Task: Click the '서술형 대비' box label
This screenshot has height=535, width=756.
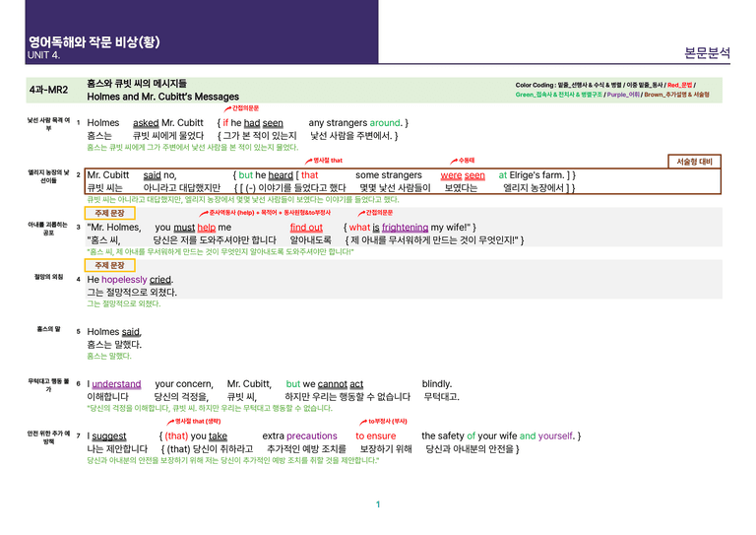Action: pyautogui.click(x=694, y=162)
